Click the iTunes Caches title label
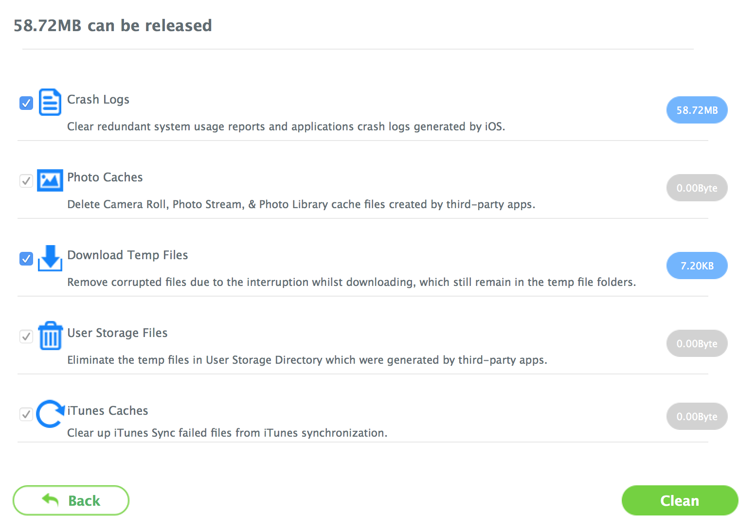Image resolution: width=756 pixels, height=532 pixels. 108,411
